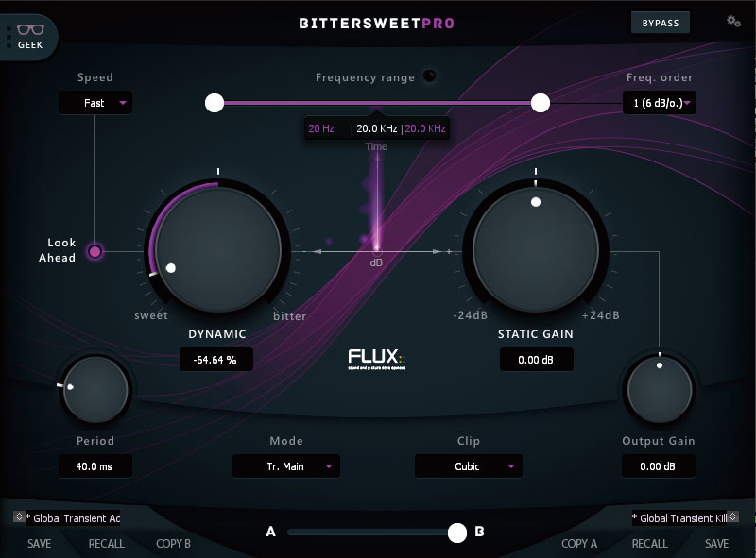This screenshot has height=558, width=756.
Task: Click COPY A button
Action: click(x=579, y=544)
